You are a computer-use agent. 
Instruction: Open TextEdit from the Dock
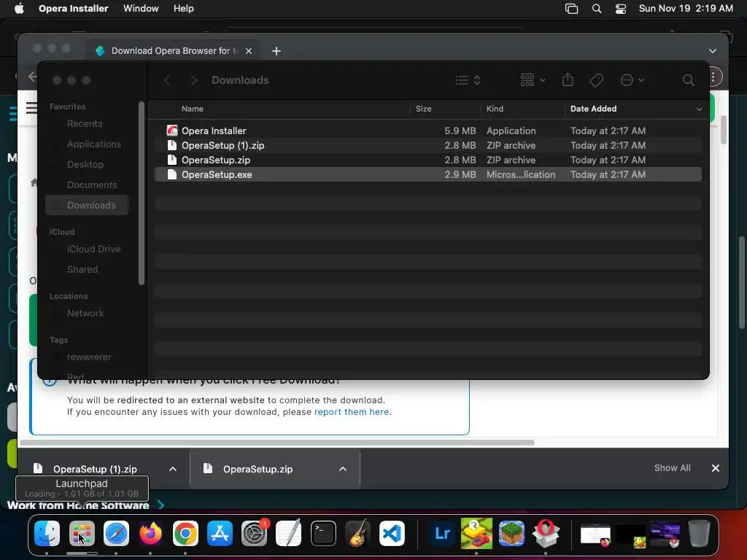(289, 533)
